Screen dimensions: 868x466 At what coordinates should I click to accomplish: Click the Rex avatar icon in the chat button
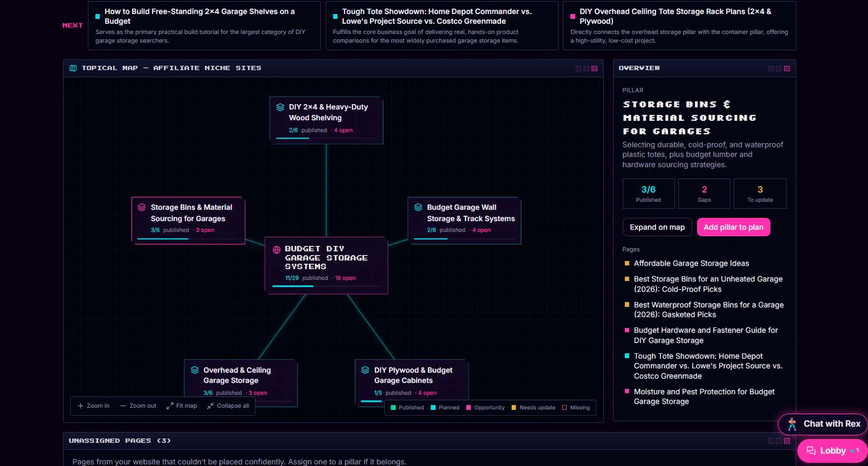(792, 424)
